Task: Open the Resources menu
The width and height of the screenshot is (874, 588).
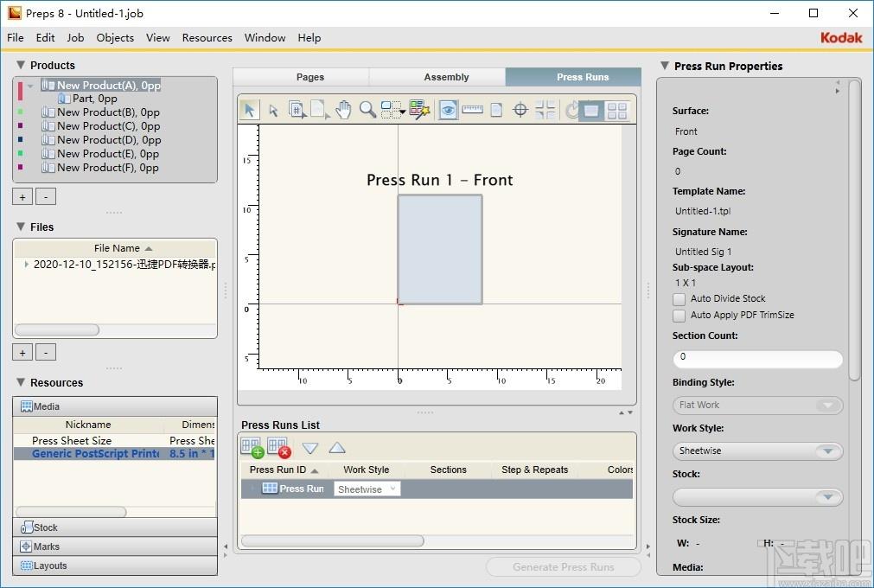Action: pos(207,38)
